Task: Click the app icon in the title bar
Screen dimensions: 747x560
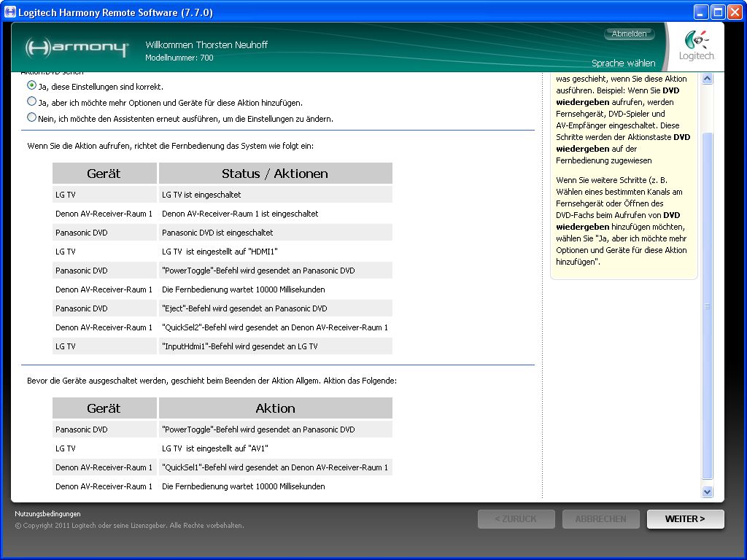Action: click(x=9, y=12)
